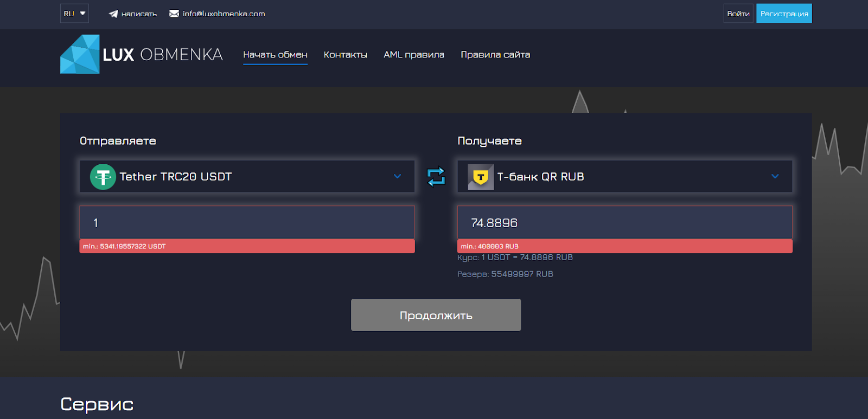Click the Войти login button
The image size is (868, 419).
738,14
